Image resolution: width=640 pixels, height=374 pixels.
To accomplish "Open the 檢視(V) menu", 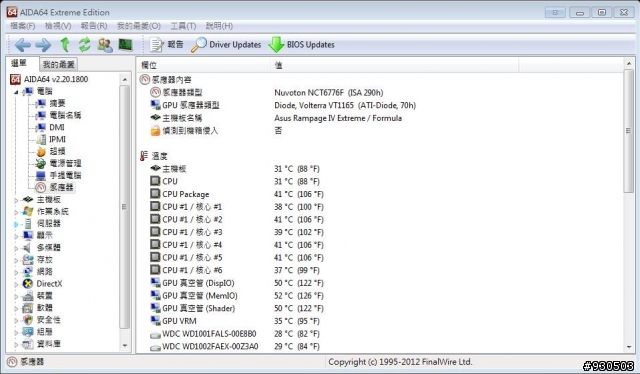I will click(x=58, y=26).
